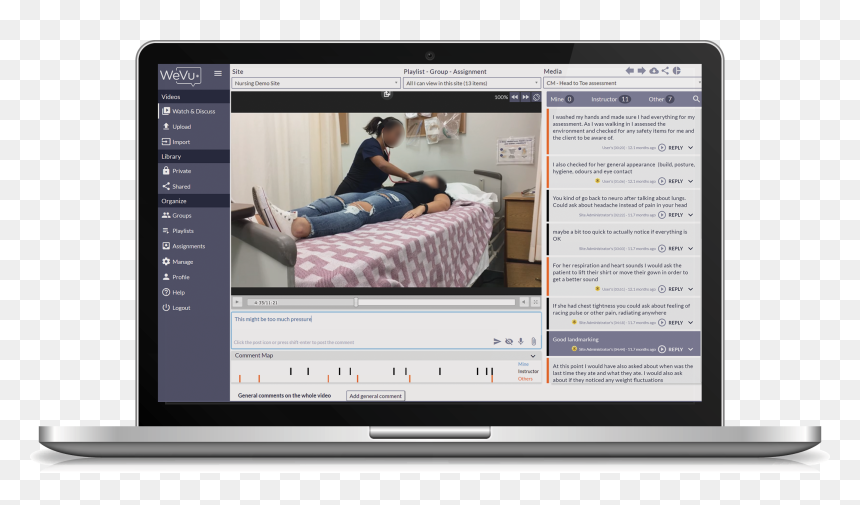Go to previous media with left arrow
Viewport: 860px width, 505px height.
click(x=630, y=71)
